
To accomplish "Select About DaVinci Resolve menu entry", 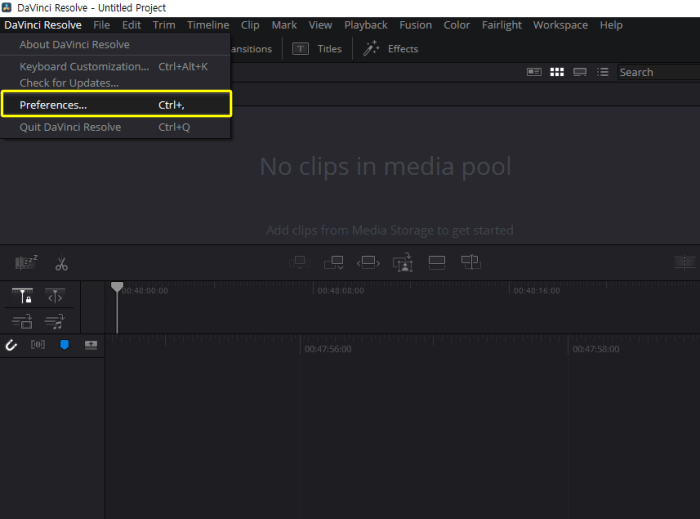I will [74, 45].
